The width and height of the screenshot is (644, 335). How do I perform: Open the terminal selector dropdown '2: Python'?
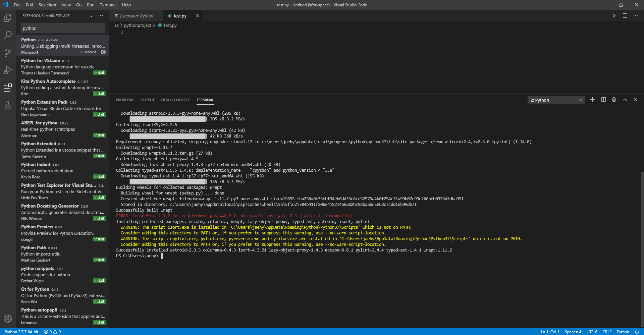556,100
